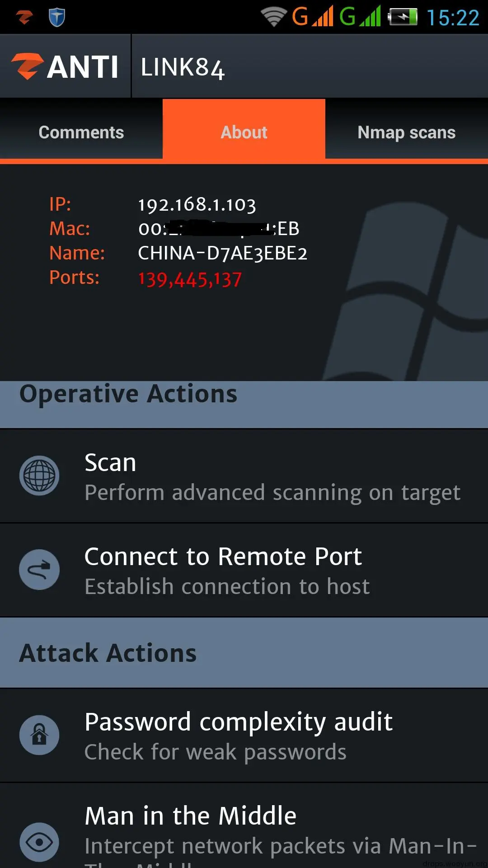The height and width of the screenshot is (868, 488).
Task: Tap the host name CHINA-D7AE3EBE2
Action: [x=222, y=253]
